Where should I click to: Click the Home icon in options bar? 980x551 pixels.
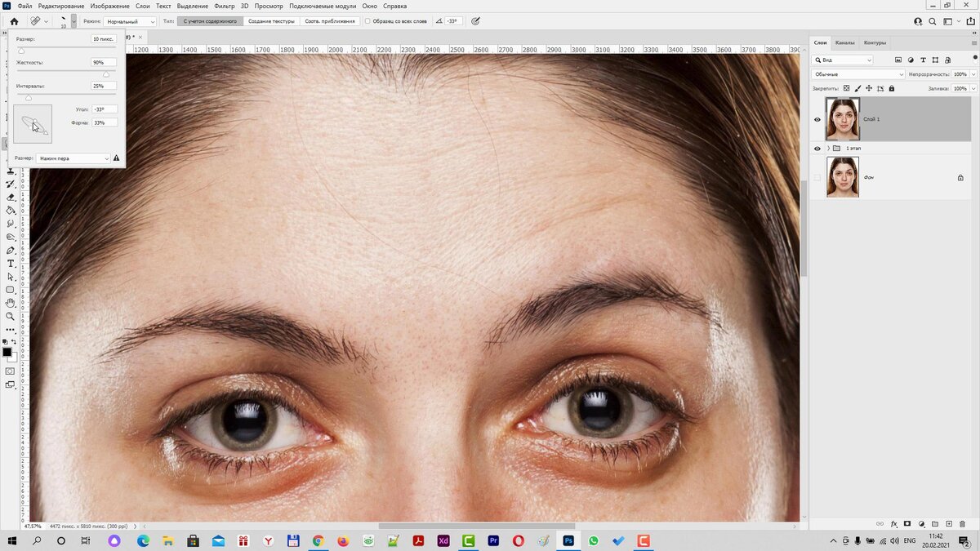(x=14, y=21)
